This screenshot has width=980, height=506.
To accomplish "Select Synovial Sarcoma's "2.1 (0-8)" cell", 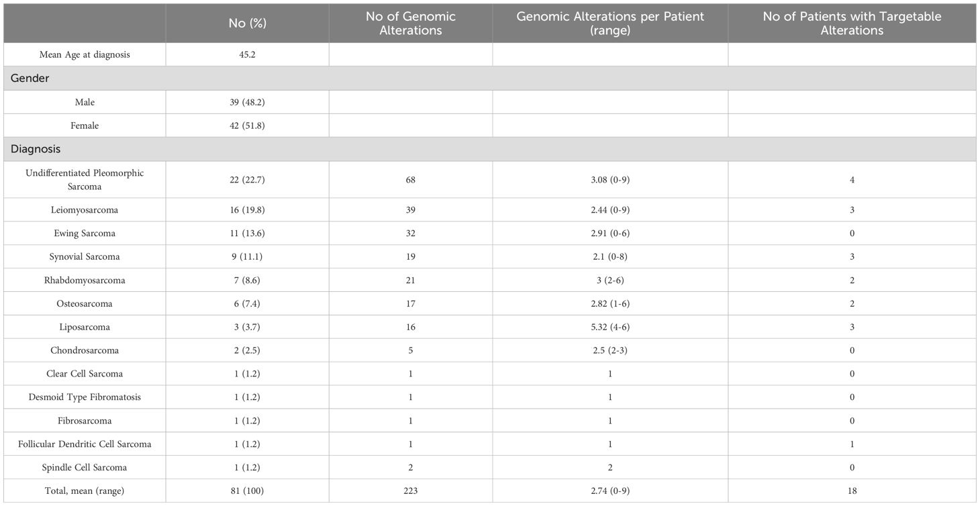I will point(609,257).
